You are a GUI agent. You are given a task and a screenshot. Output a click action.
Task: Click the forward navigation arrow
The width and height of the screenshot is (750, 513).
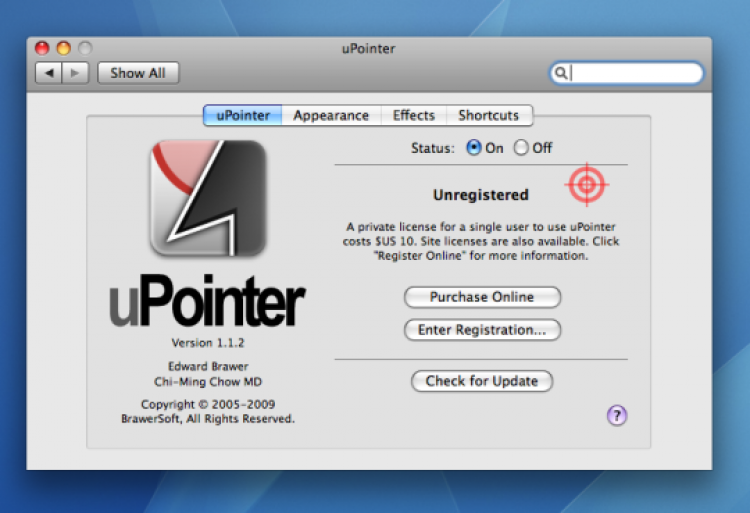75,73
